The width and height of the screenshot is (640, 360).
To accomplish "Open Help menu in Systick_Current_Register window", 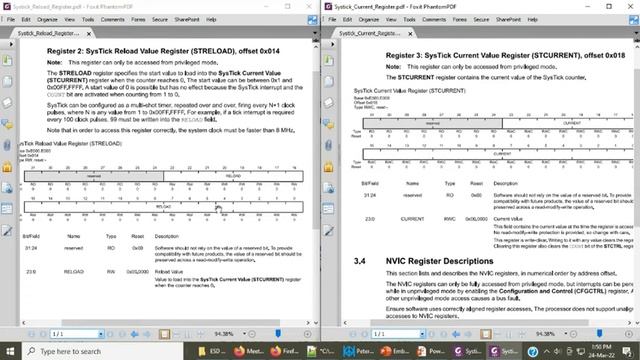I will tap(532, 20).
